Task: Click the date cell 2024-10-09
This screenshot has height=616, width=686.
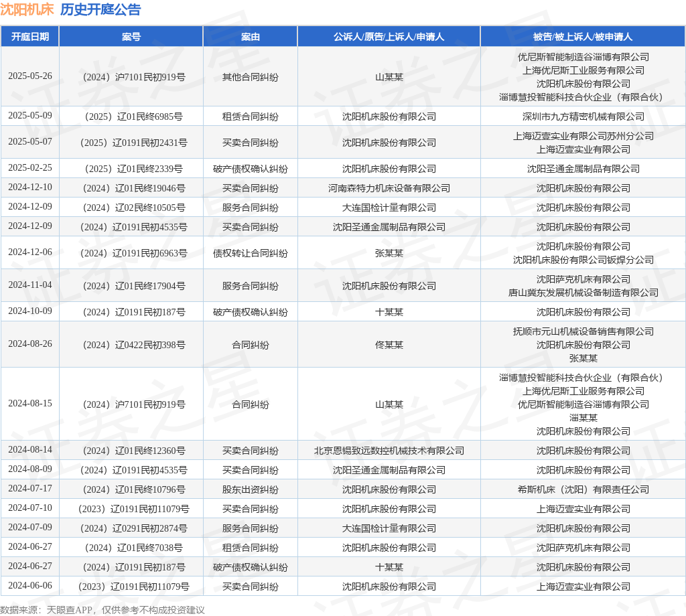Action: [29, 311]
